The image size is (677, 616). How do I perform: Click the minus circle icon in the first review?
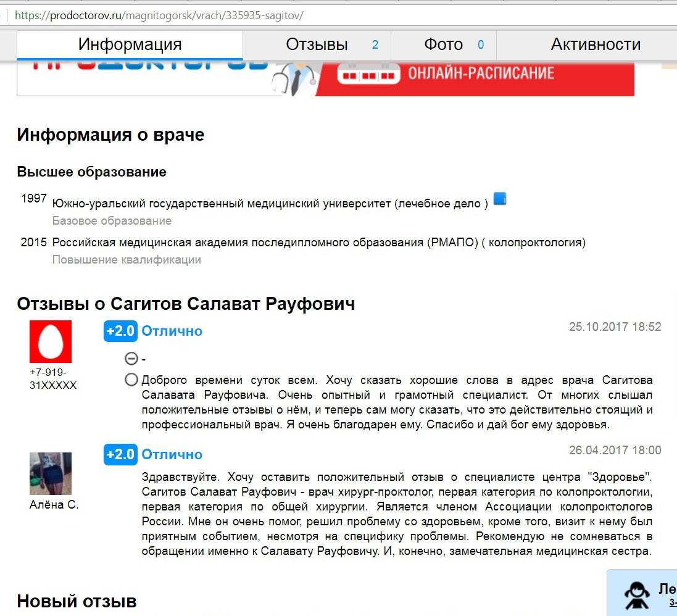[x=131, y=359]
